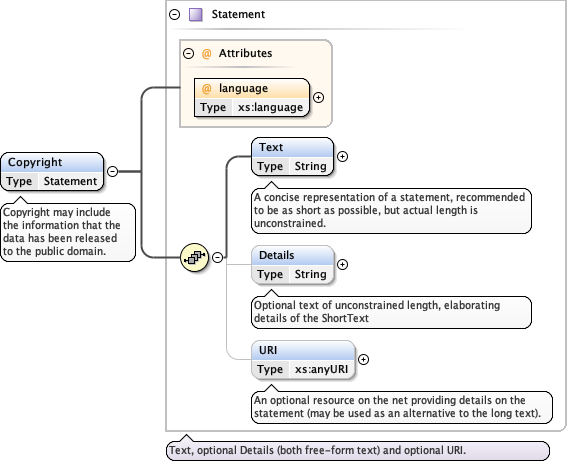568x464 pixels.
Task: Select the Details element header
Action: [292, 255]
